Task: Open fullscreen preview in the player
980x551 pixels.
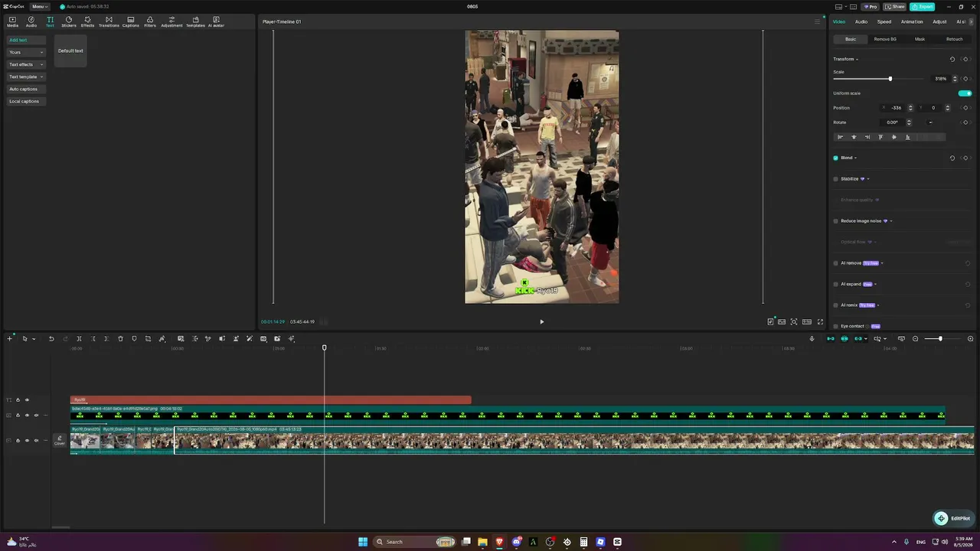Action: click(821, 321)
